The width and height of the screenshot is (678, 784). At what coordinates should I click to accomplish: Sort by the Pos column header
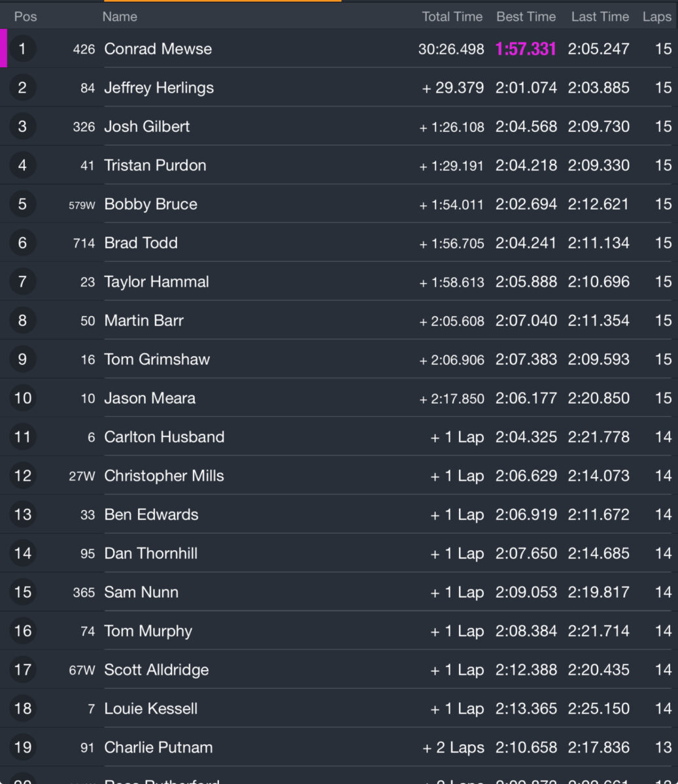[x=25, y=17]
